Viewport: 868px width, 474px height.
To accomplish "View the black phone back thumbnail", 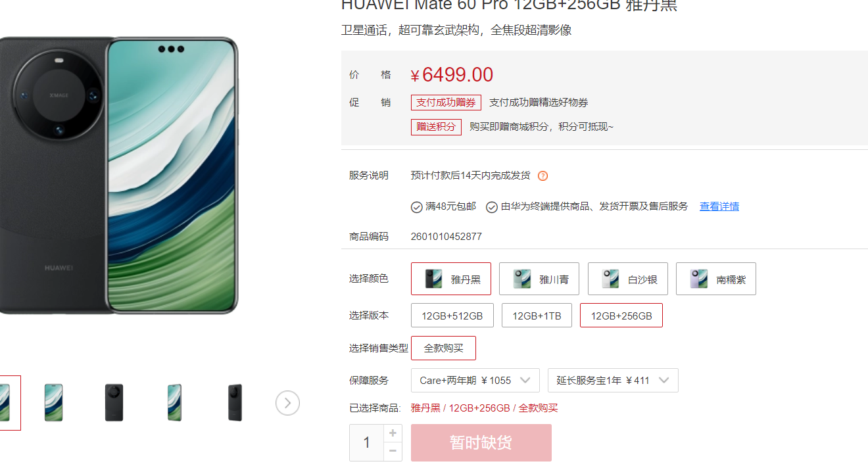I will click(114, 403).
